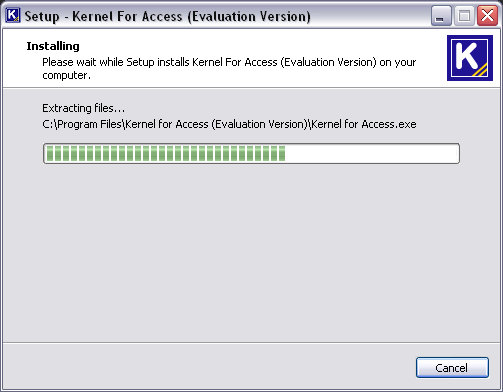Click the large blue Kernel K logo
This screenshot has width=503, height=392.
pos(470,58)
